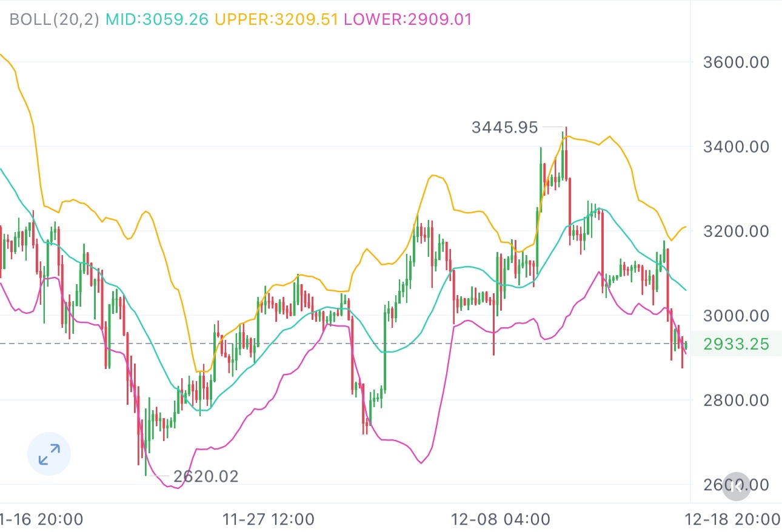782x532 pixels.
Task: Select the MID:3059.26 indicator value
Action: [x=157, y=19]
